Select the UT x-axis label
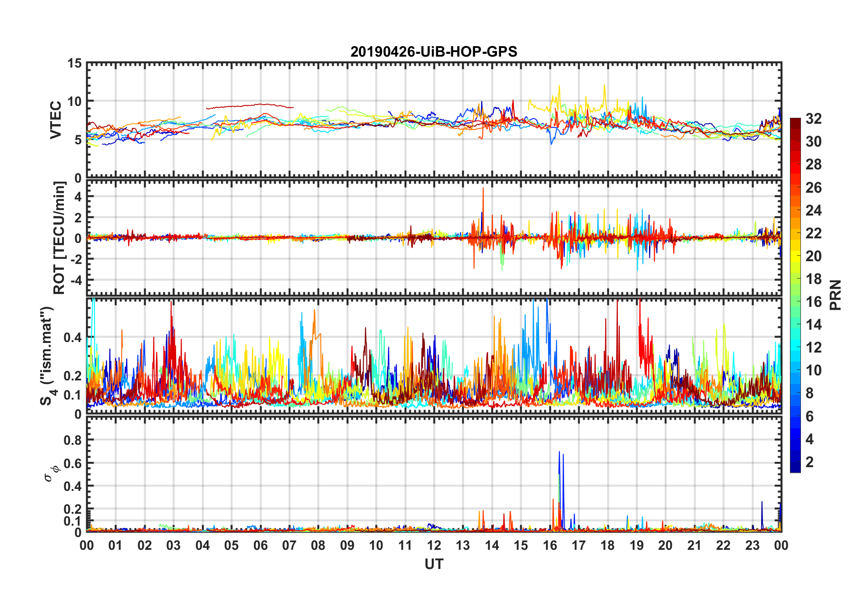Image resolution: width=868 pixels, height=590 pixels. coord(434,564)
